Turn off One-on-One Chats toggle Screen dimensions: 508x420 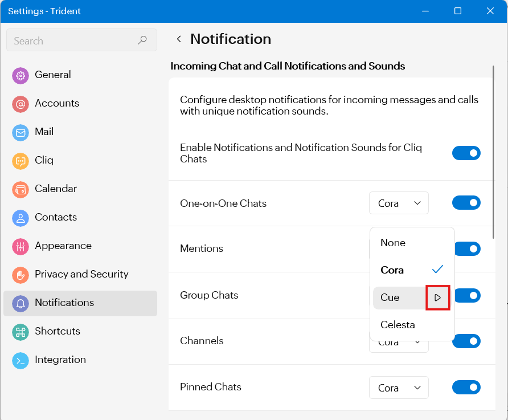[466, 203]
